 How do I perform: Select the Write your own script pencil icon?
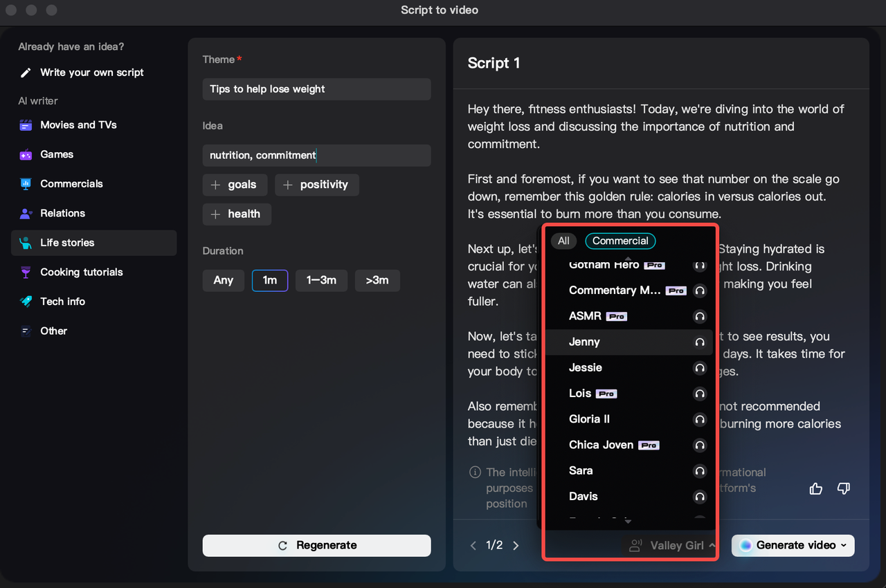24,72
